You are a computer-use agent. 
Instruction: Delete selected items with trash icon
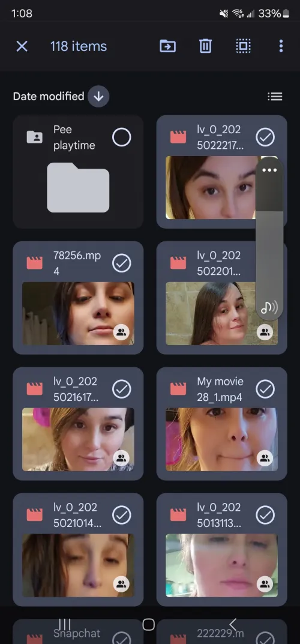click(x=205, y=46)
